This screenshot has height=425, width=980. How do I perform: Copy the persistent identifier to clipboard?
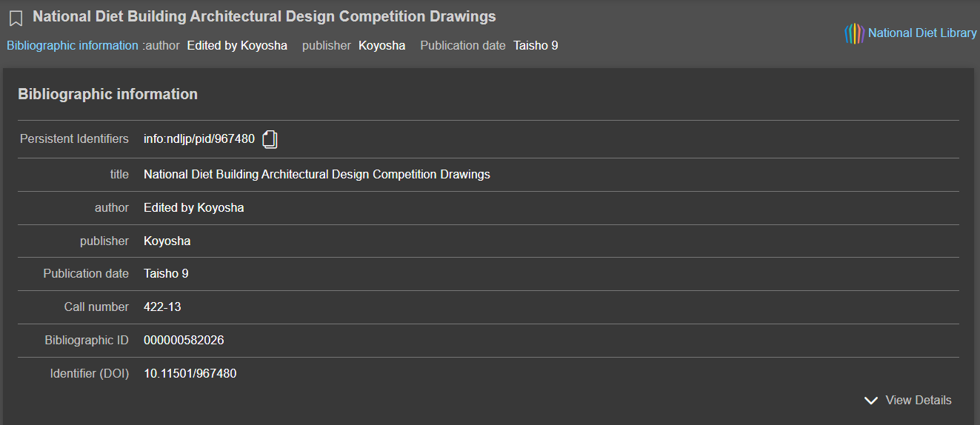[270, 139]
